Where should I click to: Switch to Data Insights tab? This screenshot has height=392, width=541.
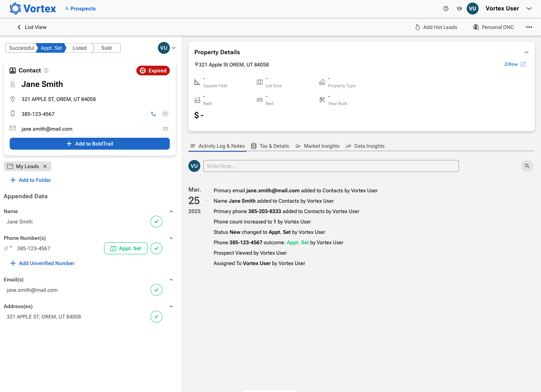365,146
